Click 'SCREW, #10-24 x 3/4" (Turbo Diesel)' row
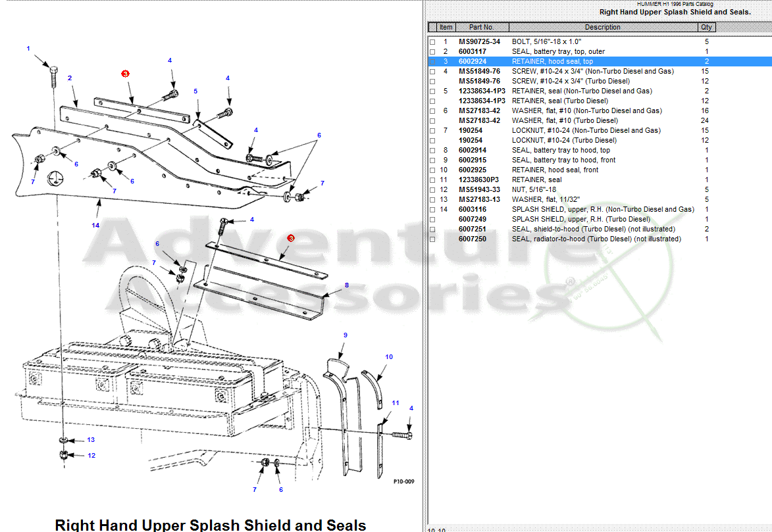Viewport: 772px width, 532px height. pos(571,81)
